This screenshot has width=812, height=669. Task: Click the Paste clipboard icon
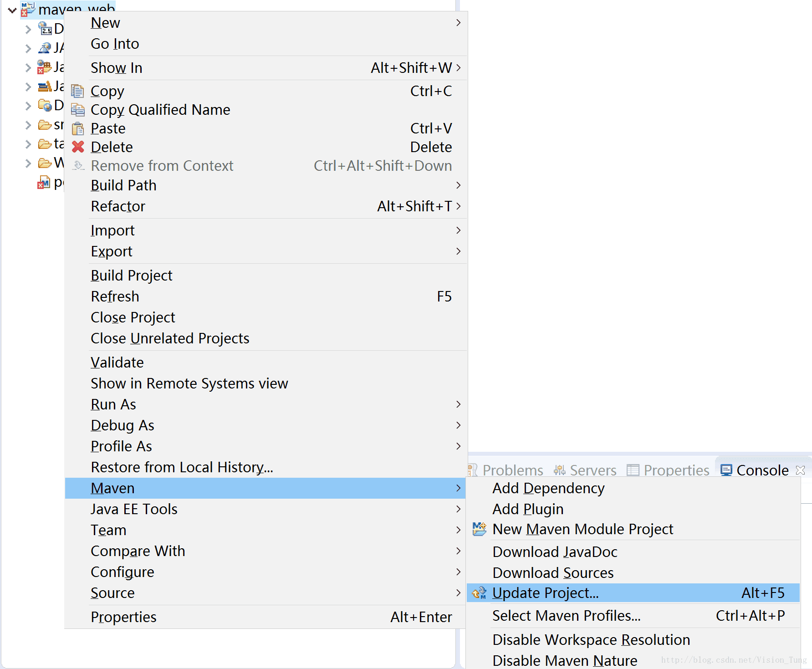[78, 129]
